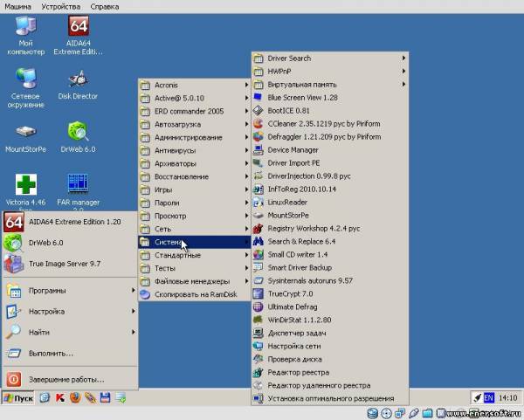Open AIDA64 Extreme Edition desktop icon

tap(79, 36)
